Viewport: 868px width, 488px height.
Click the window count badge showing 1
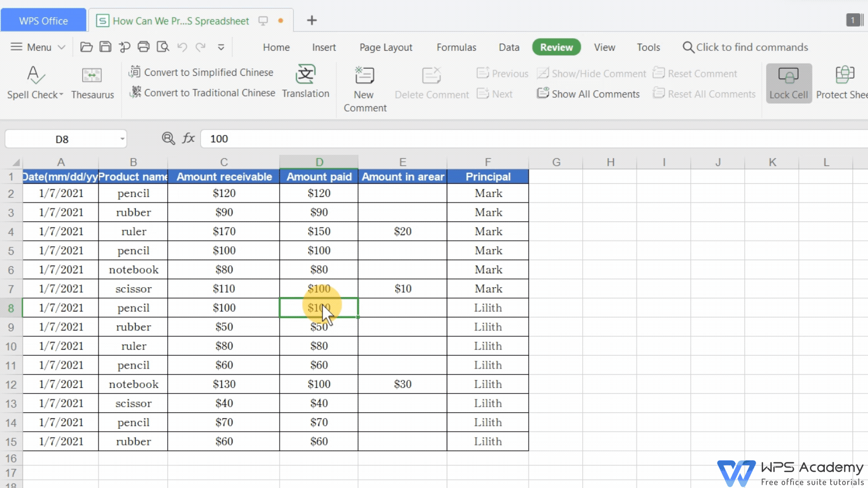click(x=853, y=20)
